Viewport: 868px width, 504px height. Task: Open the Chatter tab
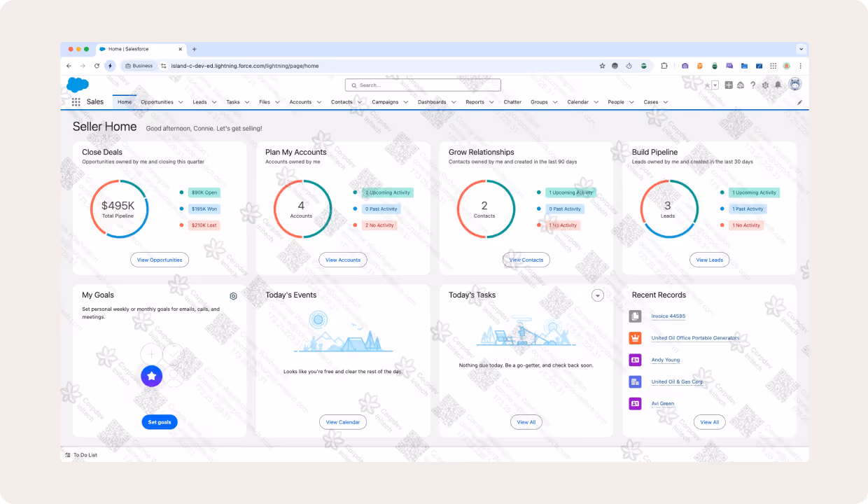click(x=512, y=102)
